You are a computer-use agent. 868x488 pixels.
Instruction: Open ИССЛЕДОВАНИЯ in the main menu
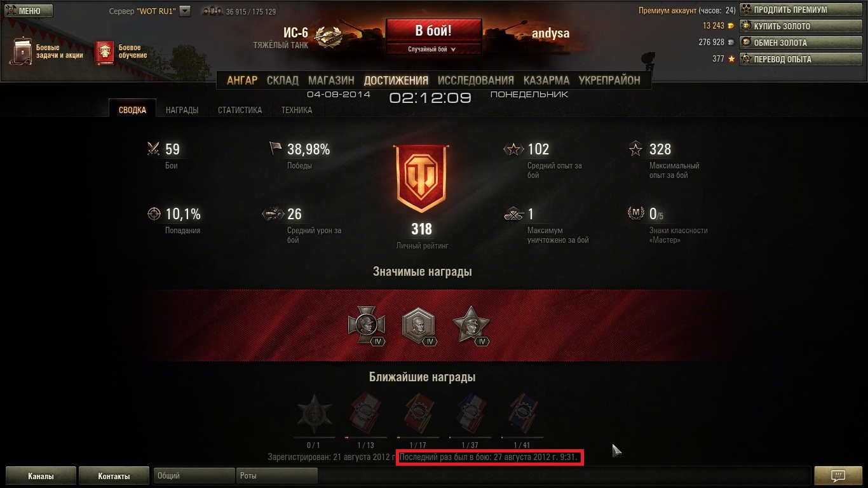[x=476, y=80]
